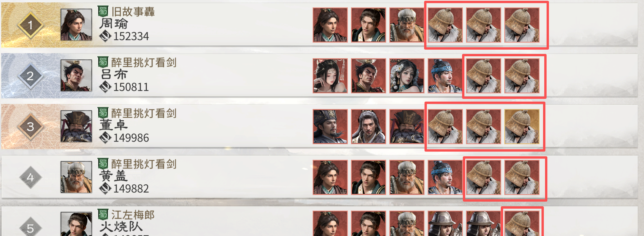Viewport: 644px width, 236px height.
Task: Click the golden-background straw hat soldier
Action: [522, 127]
